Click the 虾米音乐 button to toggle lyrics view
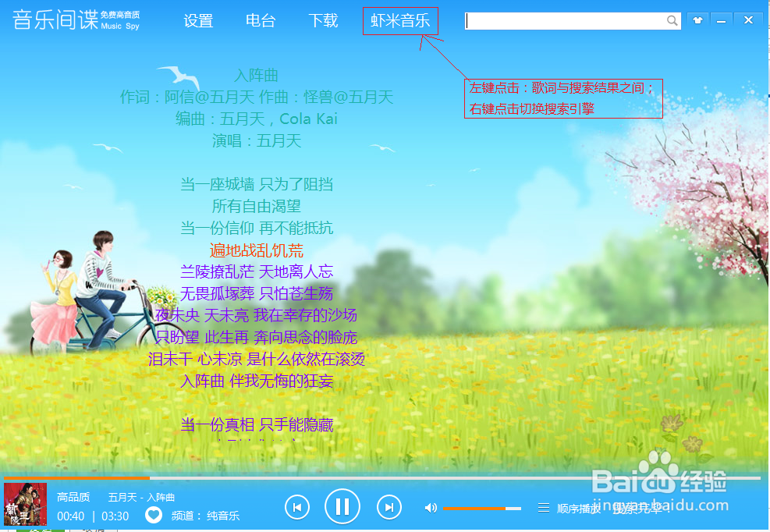This screenshot has height=532, width=770. point(400,21)
